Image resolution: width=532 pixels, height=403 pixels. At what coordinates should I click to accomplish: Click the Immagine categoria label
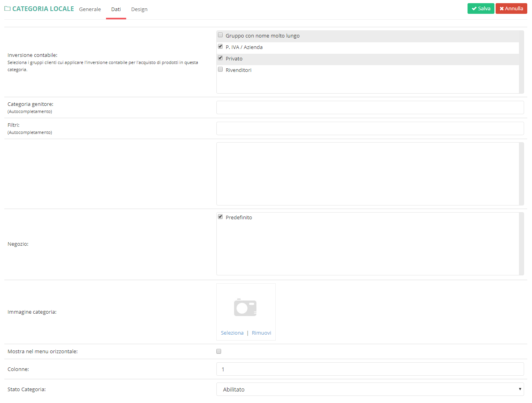pos(32,312)
